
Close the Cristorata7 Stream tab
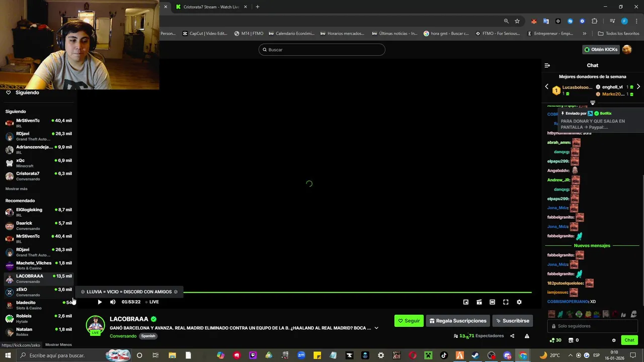pos(246,7)
